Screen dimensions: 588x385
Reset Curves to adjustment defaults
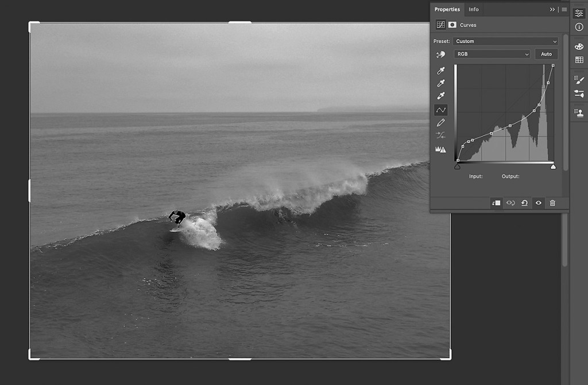tap(524, 203)
